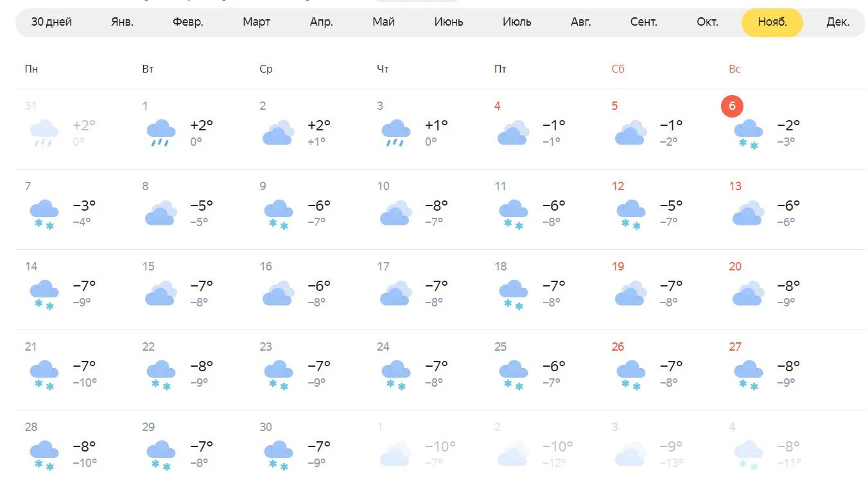This screenshot has height=501, width=868.
Task: Switch to the 30 дней tab
Action: [x=51, y=22]
